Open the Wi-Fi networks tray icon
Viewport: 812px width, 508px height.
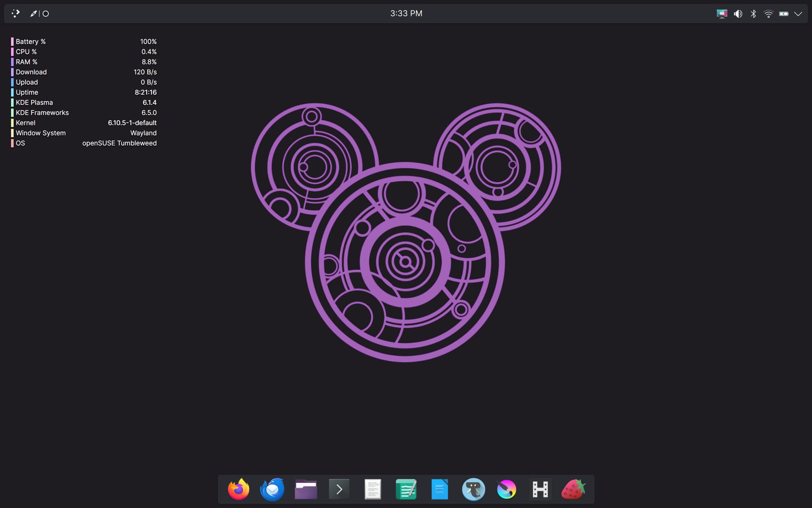[768, 14]
